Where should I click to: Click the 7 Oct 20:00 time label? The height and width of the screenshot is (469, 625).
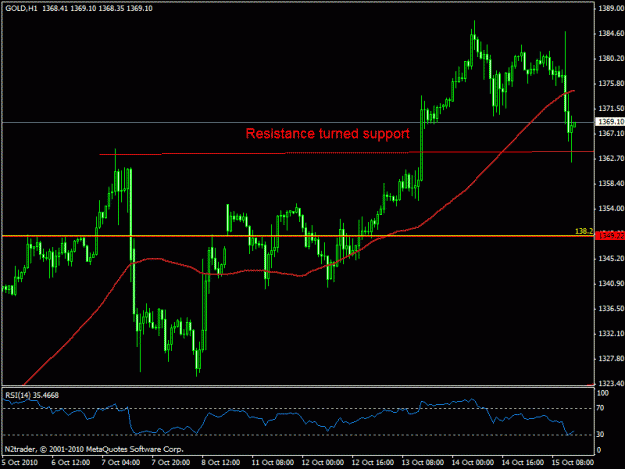coord(171,462)
